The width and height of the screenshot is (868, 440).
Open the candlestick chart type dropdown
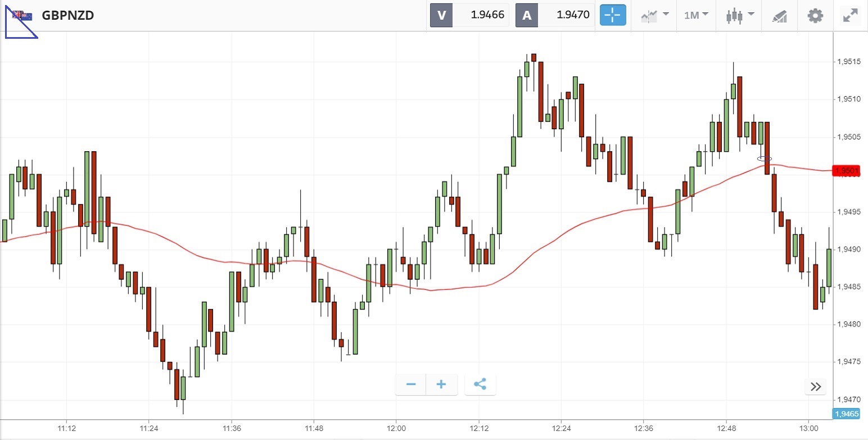739,15
